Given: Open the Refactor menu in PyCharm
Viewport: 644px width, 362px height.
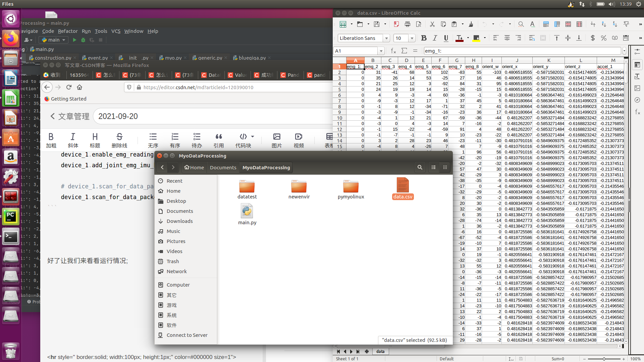Looking at the screenshot, I should 67,31.
